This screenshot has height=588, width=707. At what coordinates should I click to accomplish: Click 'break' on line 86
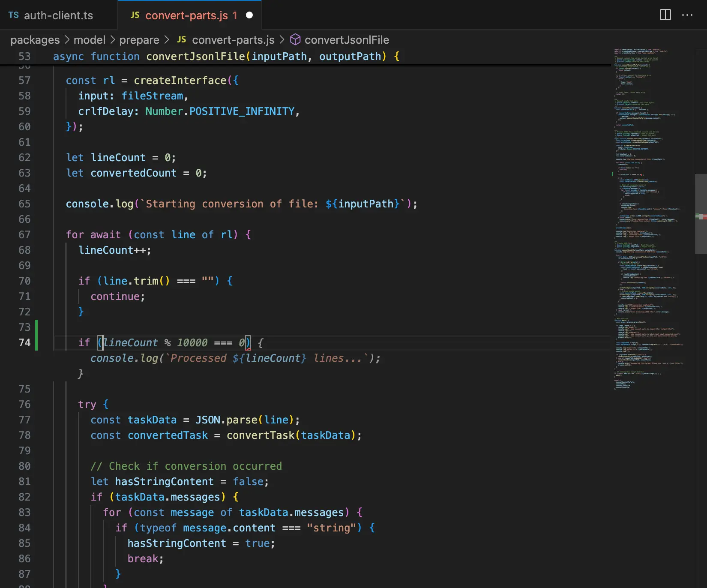pyautogui.click(x=143, y=559)
